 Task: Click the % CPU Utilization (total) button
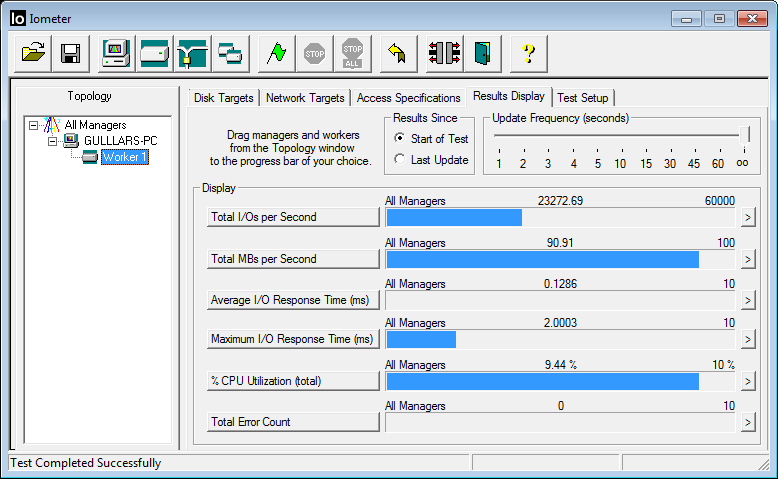click(x=293, y=381)
